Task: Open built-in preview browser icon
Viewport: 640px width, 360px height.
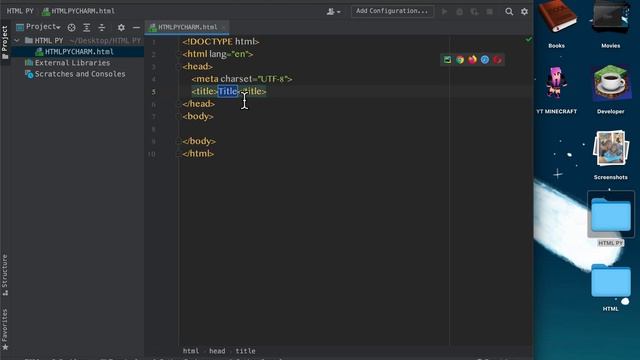Action: coord(447,60)
